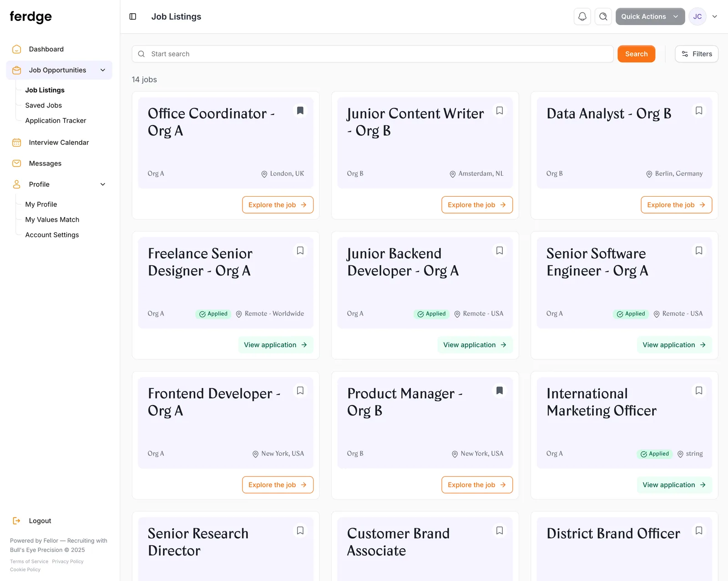View application for International Marketing Officer
Viewport: 728px width, 581px height.
[674, 485]
